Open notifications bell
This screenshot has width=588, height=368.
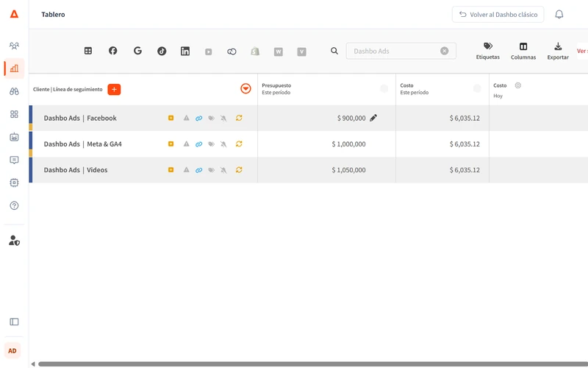(559, 14)
